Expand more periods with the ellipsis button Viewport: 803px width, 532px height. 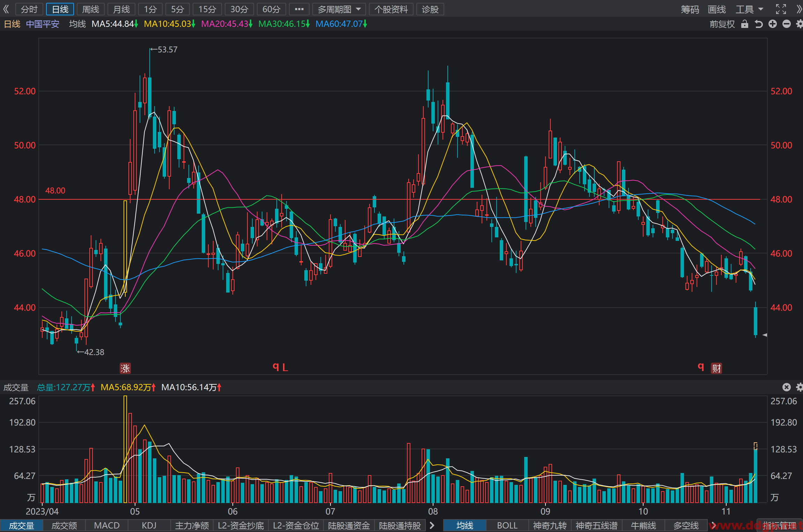299,9
